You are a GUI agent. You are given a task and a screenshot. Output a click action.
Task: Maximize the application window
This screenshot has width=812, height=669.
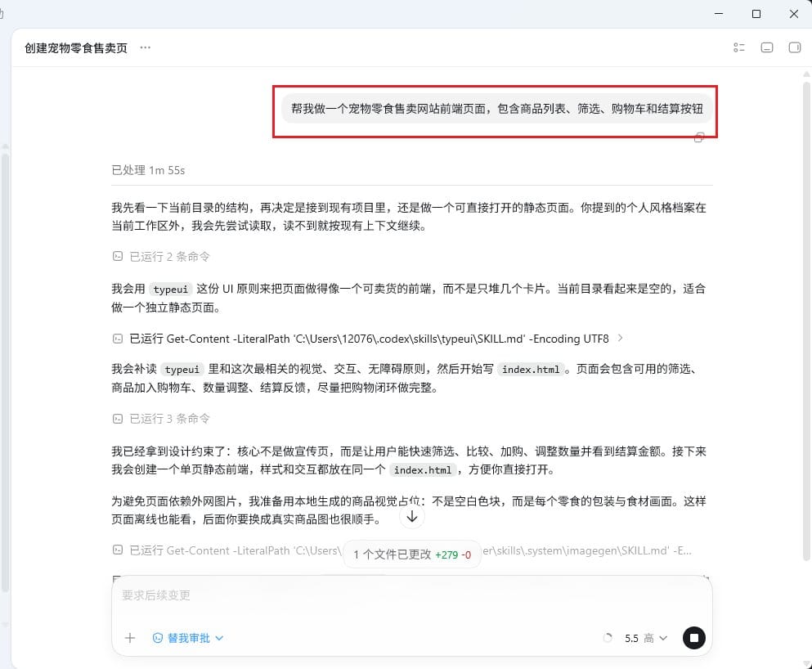pyautogui.click(x=756, y=14)
